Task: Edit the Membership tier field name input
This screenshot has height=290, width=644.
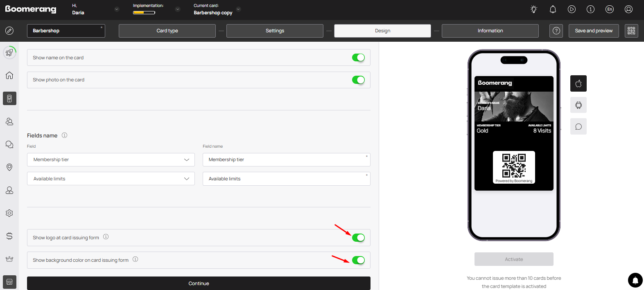Action: click(x=287, y=160)
